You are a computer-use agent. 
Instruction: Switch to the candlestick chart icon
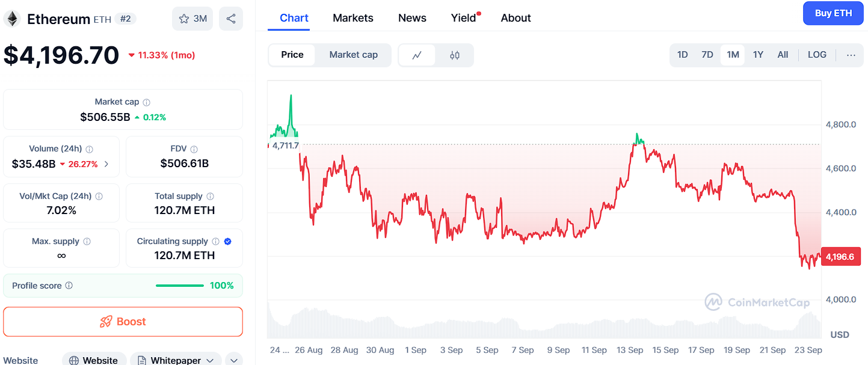coord(455,55)
